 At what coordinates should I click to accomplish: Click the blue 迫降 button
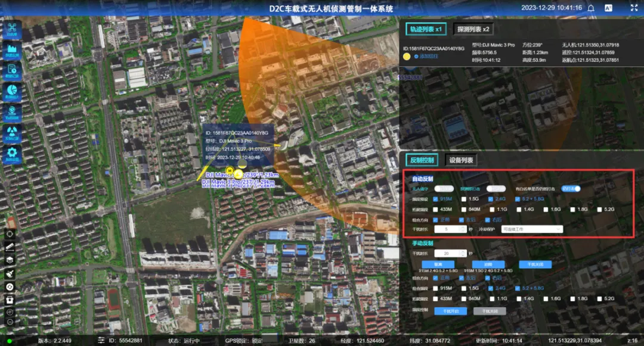pos(488,264)
